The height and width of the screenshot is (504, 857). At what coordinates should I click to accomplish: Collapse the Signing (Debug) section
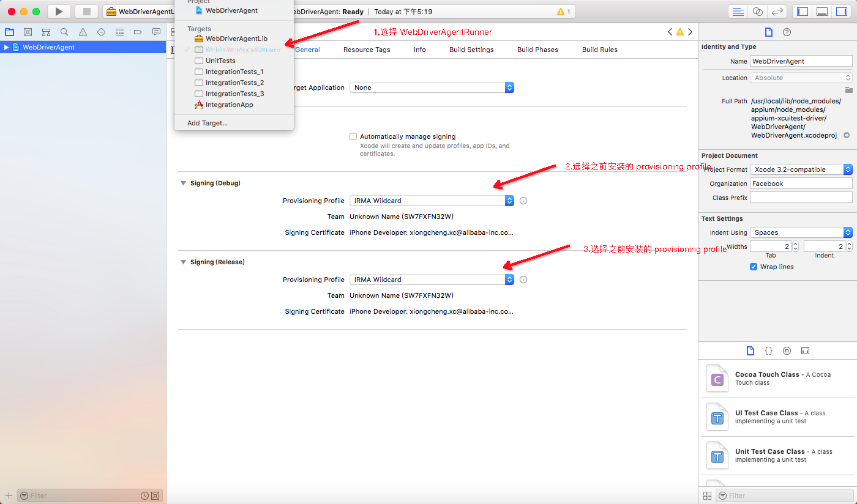(183, 183)
